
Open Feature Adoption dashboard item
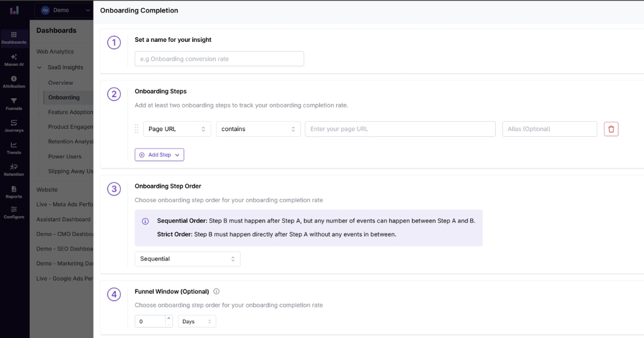point(70,112)
